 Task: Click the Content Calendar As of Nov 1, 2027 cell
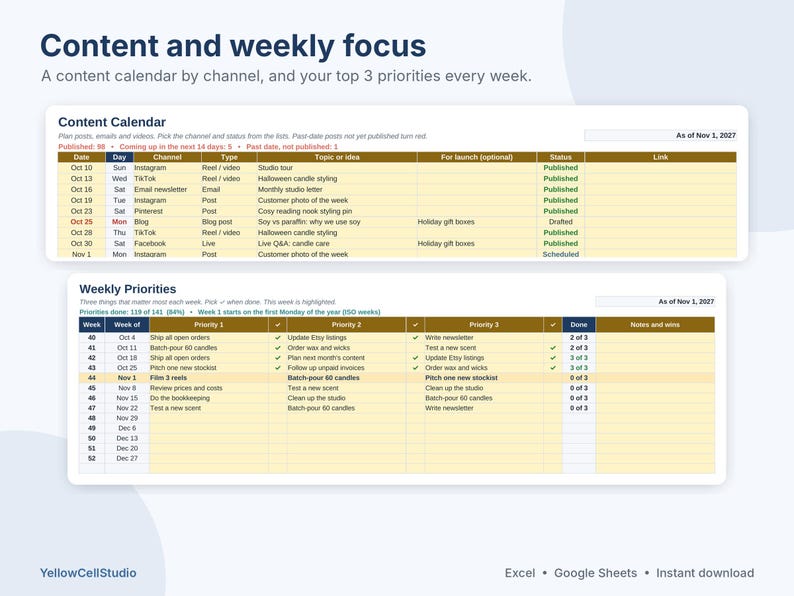coord(660,135)
